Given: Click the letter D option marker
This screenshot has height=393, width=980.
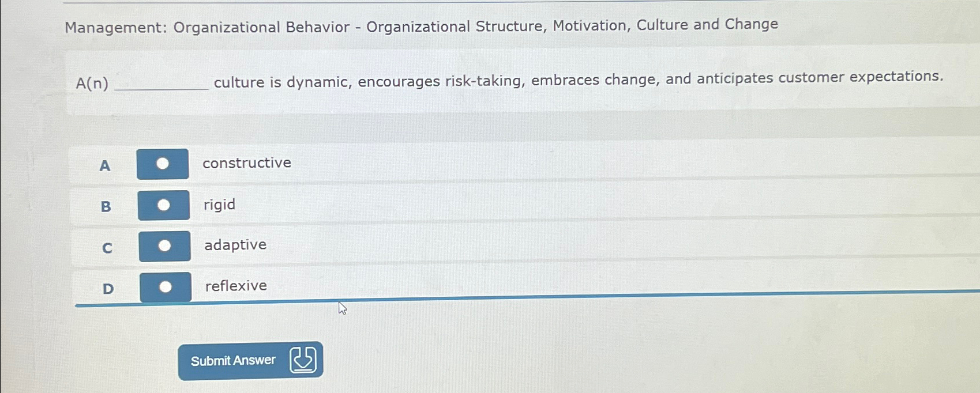Looking at the screenshot, I should tap(108, 289).
